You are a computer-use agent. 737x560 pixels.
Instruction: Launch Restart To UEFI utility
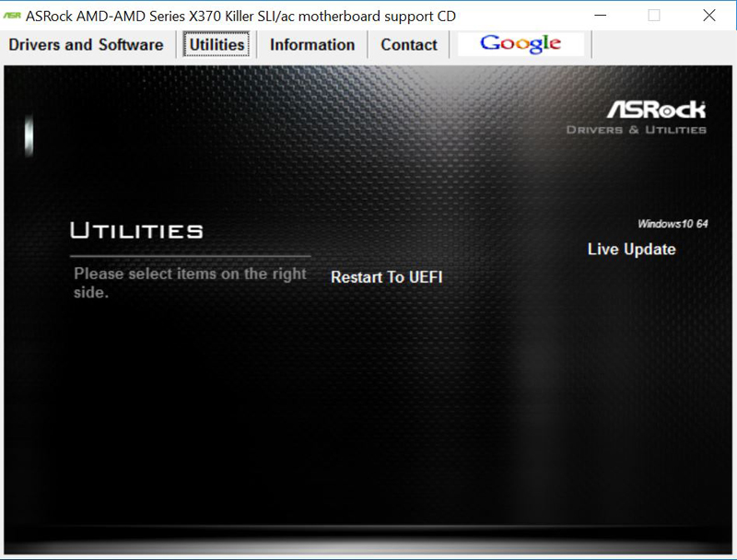[x=386, y=276]
